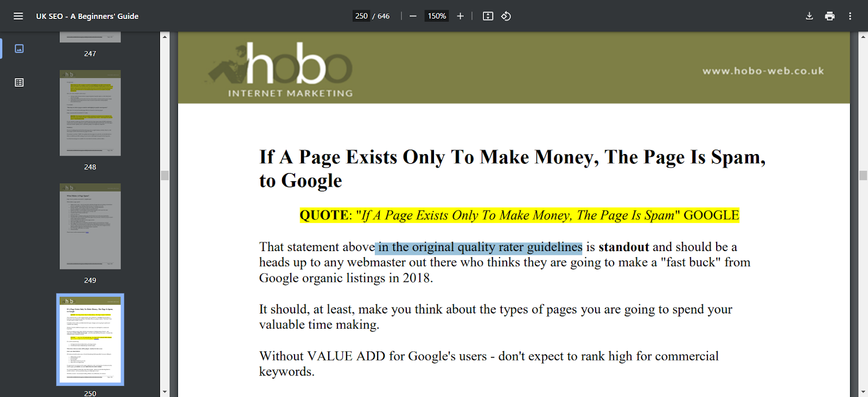Print the document

[x=829, y=16]
